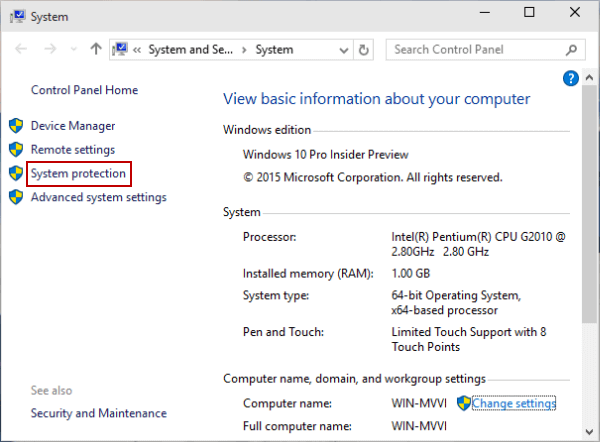This screenshot has height=442, width=600.
Task: Open System protection link
Action: (x=78, y=173)
